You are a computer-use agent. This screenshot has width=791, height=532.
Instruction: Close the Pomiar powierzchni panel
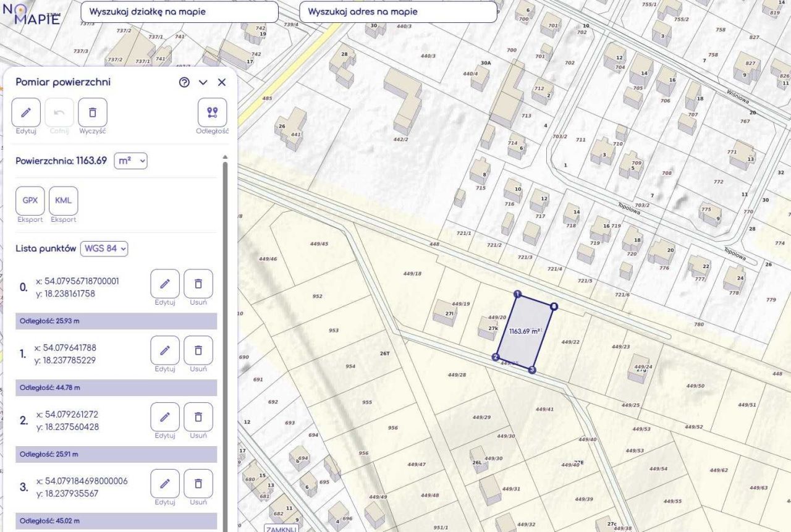coord(222,82)
